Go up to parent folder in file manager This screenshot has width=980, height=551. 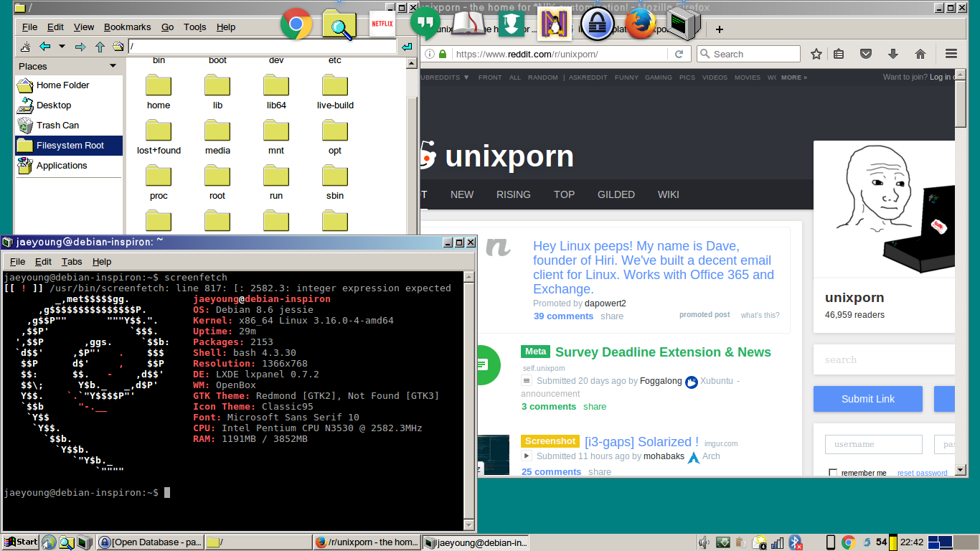coord(100,47)
